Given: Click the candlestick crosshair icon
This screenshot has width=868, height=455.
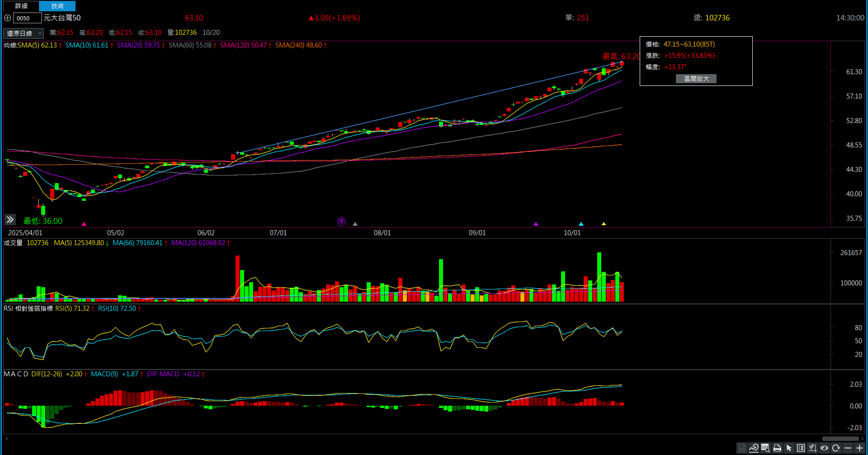Looking at the screenshot, I should coord(812,448).
